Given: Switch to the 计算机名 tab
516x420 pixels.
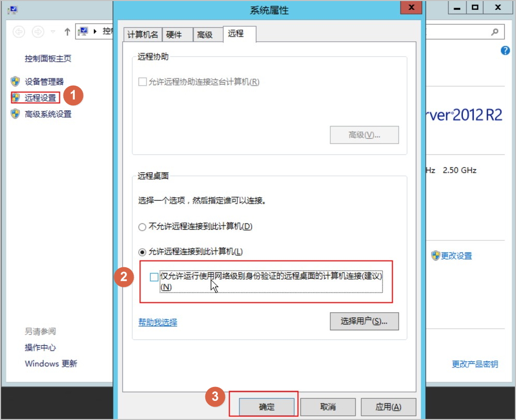Looking at the screenshot, I should coord(143,35).
